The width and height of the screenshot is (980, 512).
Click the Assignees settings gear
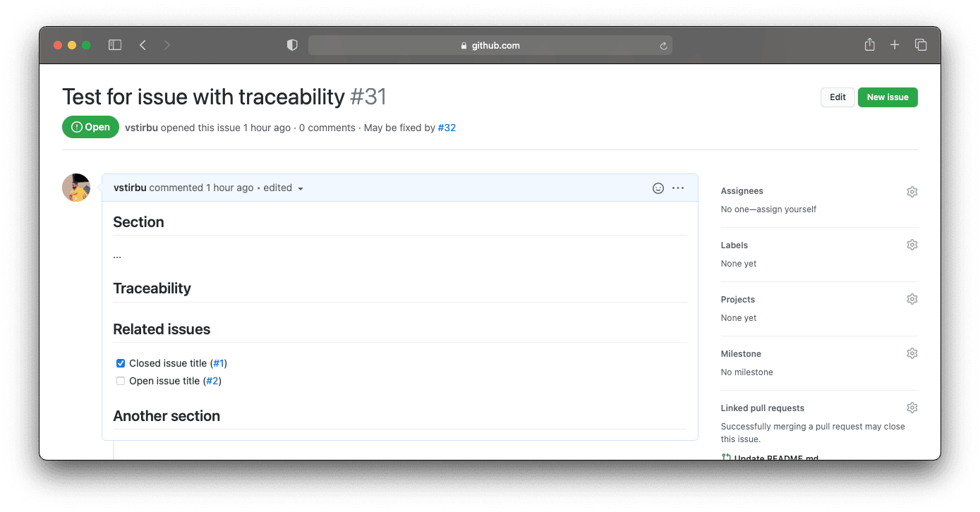[912, 191]
